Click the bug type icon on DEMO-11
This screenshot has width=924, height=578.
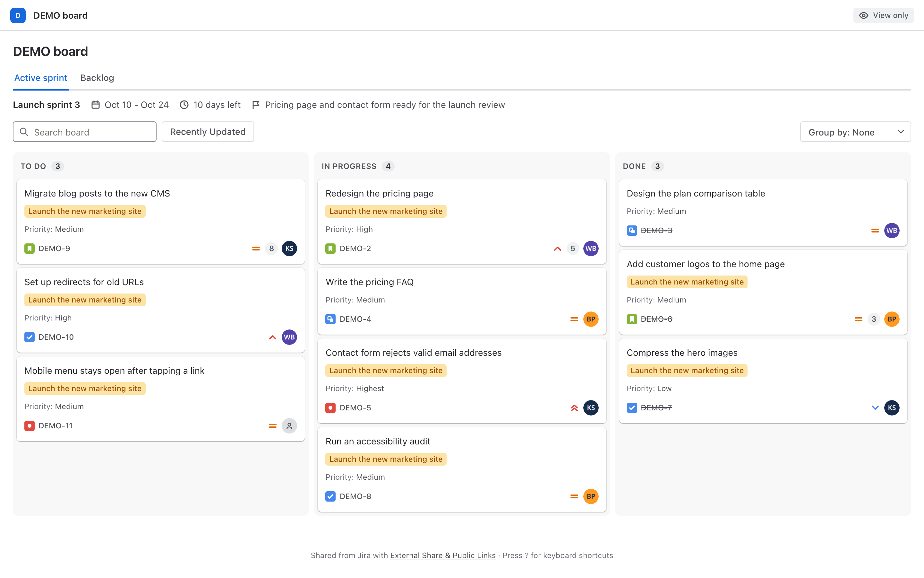[x=30, y=426]
